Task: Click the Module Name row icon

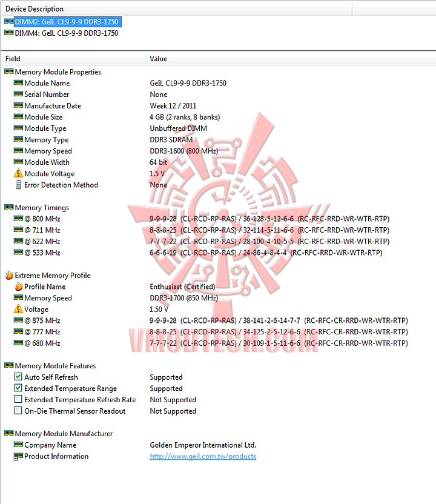Action: 18,83
